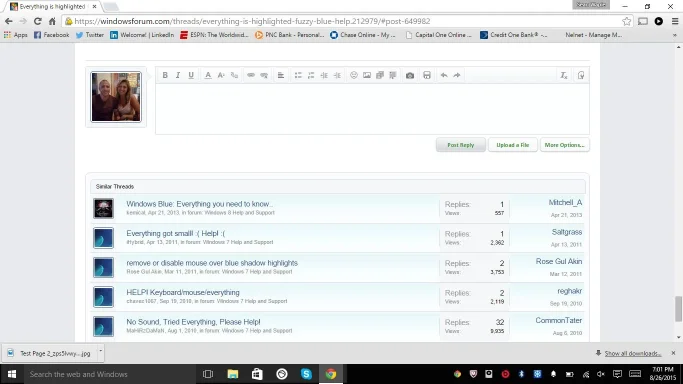Bookmark this page with the star icon
This screenshot has height=384, width=683.
point(626,21)
